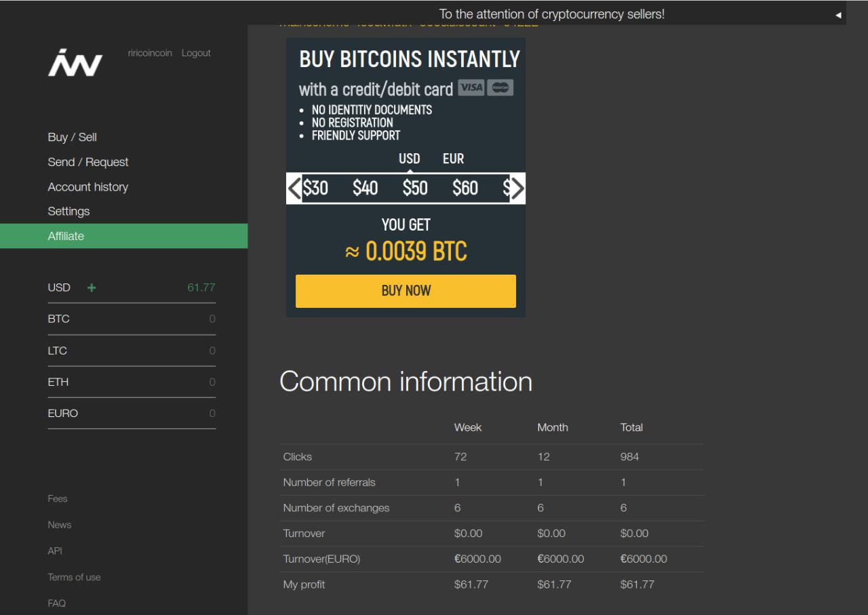Image resolution: width=868 pixels, height=615 pixels.
Task: Click the green plus icon beside USD
Action: [x=92, y=287]
